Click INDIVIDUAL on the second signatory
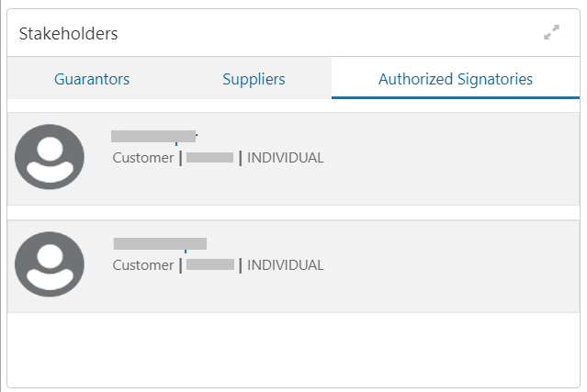This screenshot has height=392, width=587. pyautogui.click(x=286, y=265)
